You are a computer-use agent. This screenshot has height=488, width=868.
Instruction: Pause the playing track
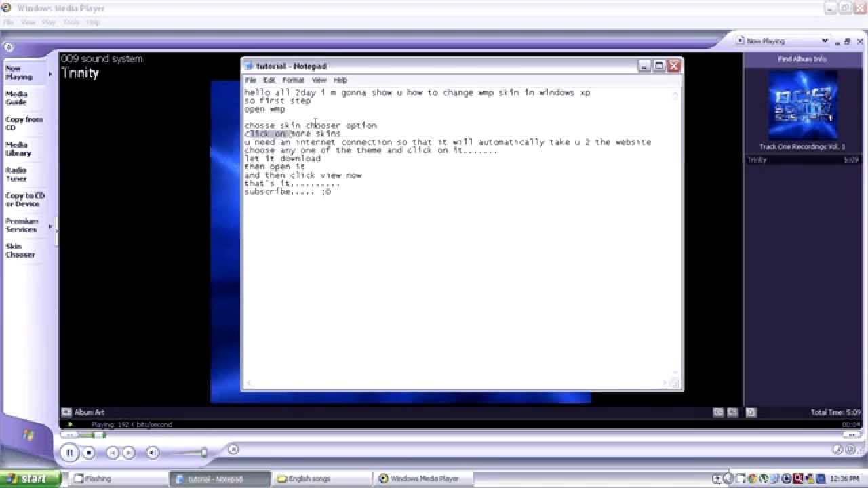coord(69,452)
